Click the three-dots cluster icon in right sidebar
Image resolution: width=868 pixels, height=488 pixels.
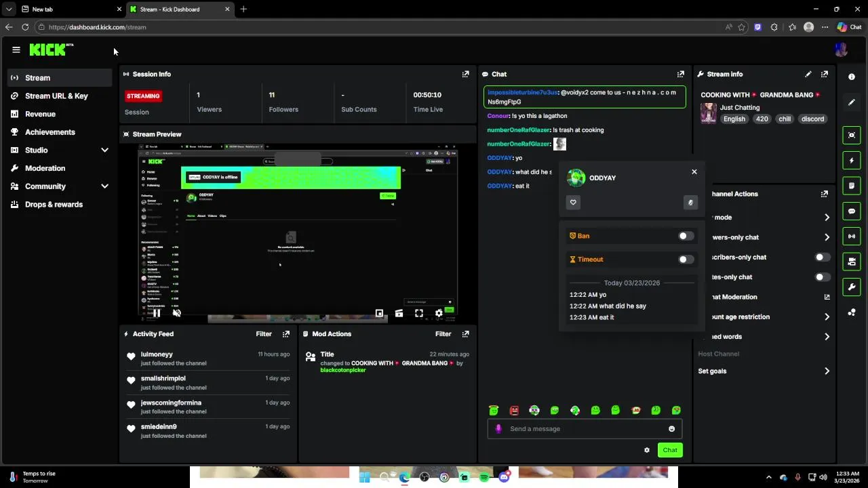point(852,312)
